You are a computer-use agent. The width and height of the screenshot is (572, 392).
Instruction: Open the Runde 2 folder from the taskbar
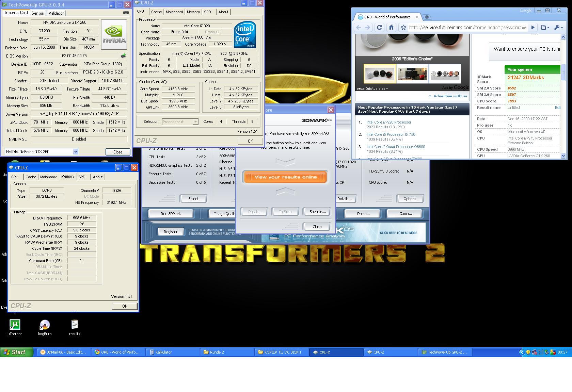pos(227,352)
